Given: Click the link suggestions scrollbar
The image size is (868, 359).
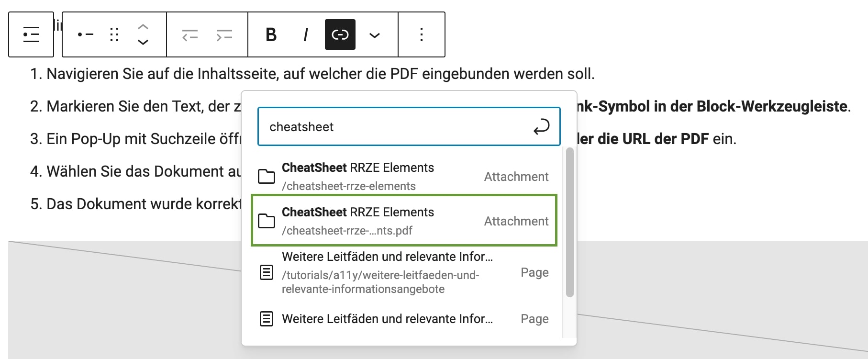Looking at the screenshot, I should 569,223.
